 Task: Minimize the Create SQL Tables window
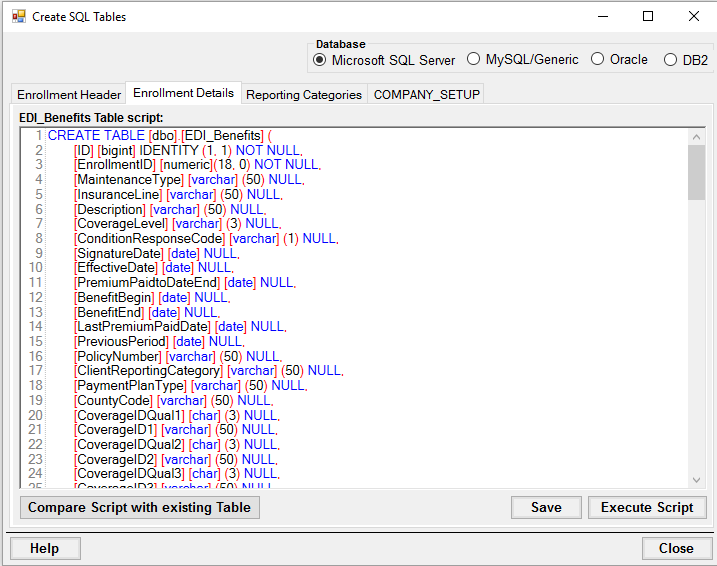pos(602,17)
